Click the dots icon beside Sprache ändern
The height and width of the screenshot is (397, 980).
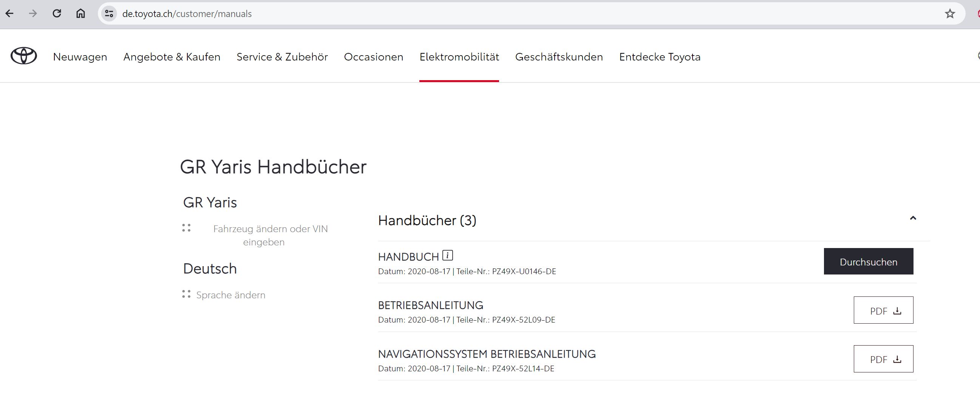pyautogui.click(x=186, y=294)
